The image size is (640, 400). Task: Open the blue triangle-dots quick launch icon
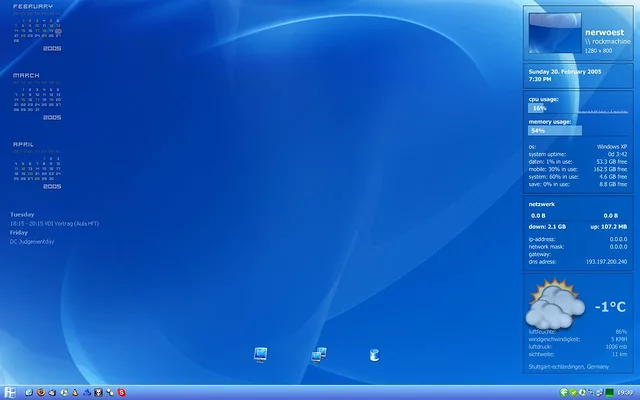point(87,393)
